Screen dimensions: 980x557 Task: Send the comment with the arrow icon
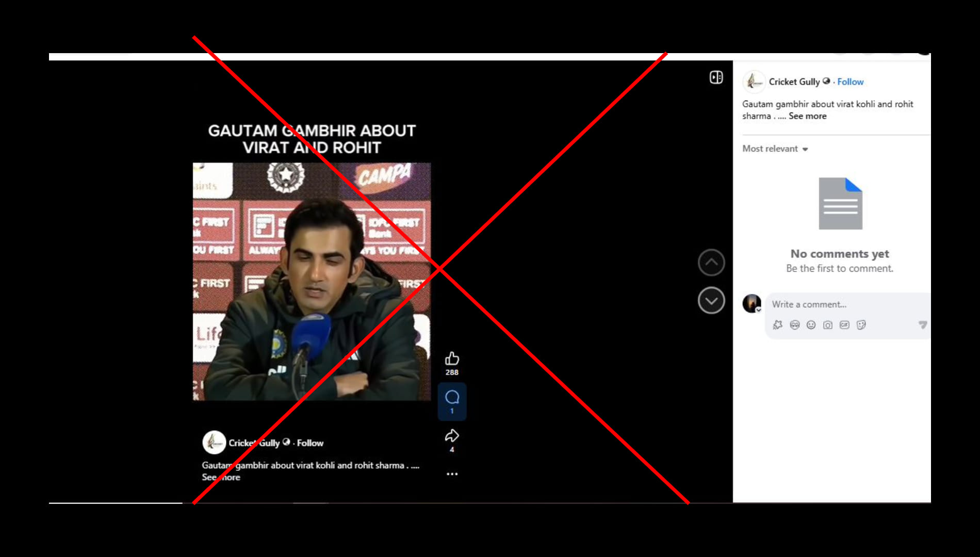pos(922,324)
